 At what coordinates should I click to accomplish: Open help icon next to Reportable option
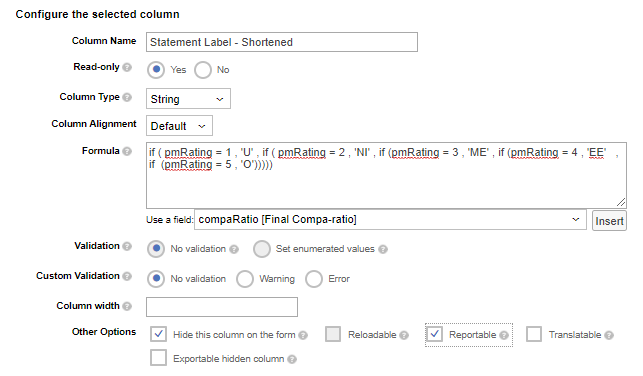(504, 335)
